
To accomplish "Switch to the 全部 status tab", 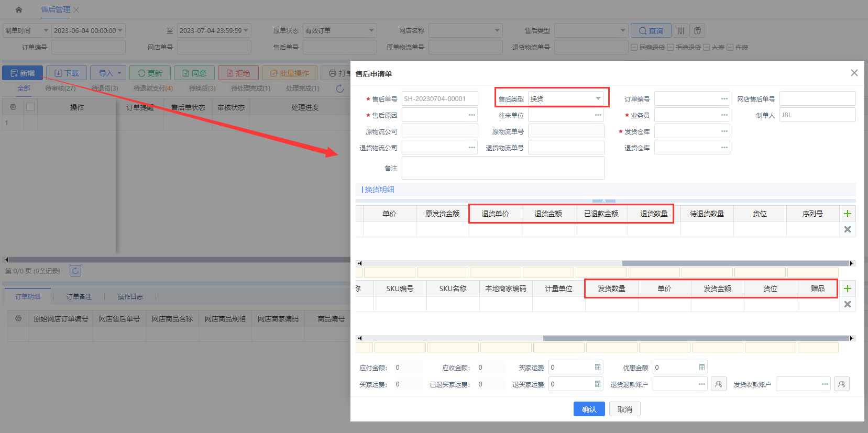I will [x=24, y=88].
